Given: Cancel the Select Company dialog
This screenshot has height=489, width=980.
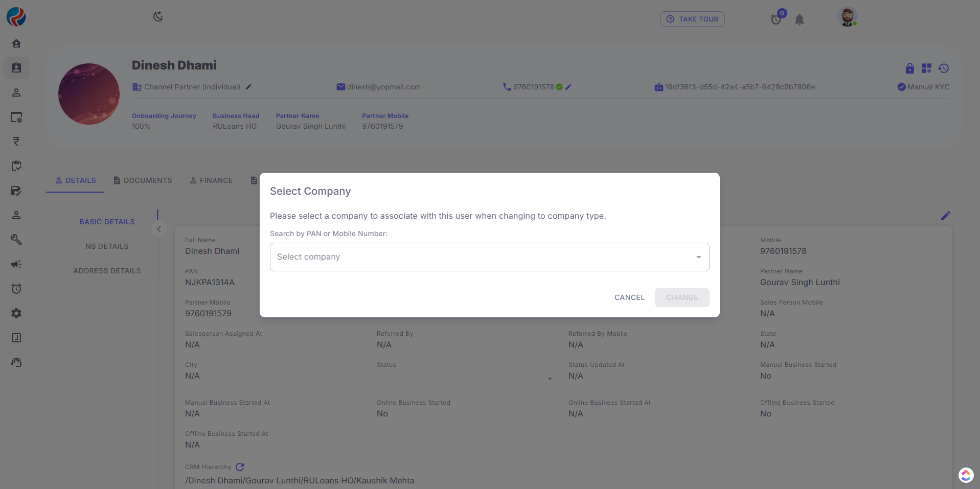Looking at the screenshot, I should coord(629,297).
